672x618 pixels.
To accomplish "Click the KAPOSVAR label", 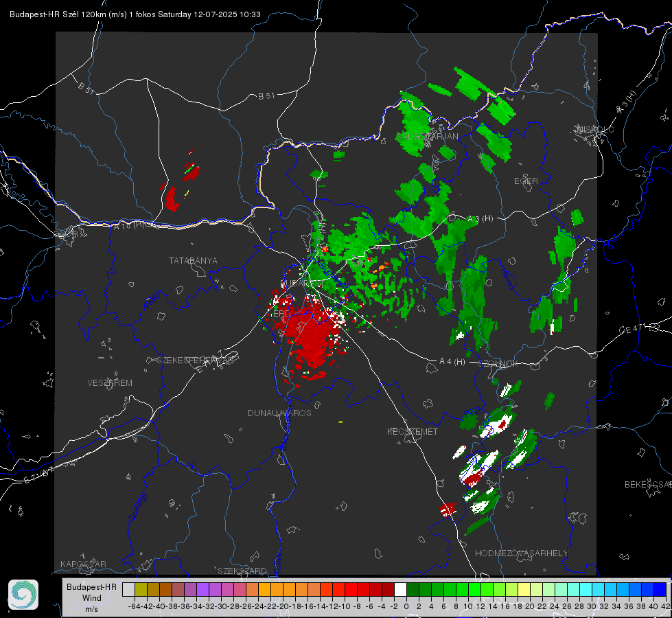I will 83,564.
